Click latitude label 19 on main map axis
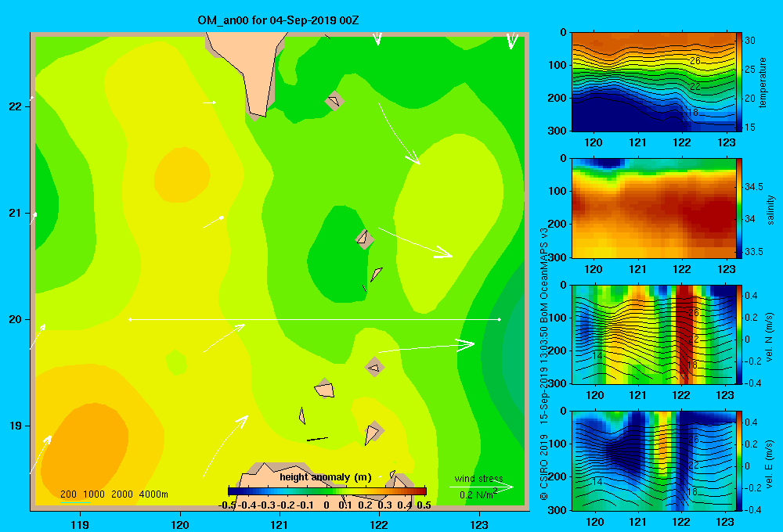Screen dimensions: 783x532 coord(16,426)
